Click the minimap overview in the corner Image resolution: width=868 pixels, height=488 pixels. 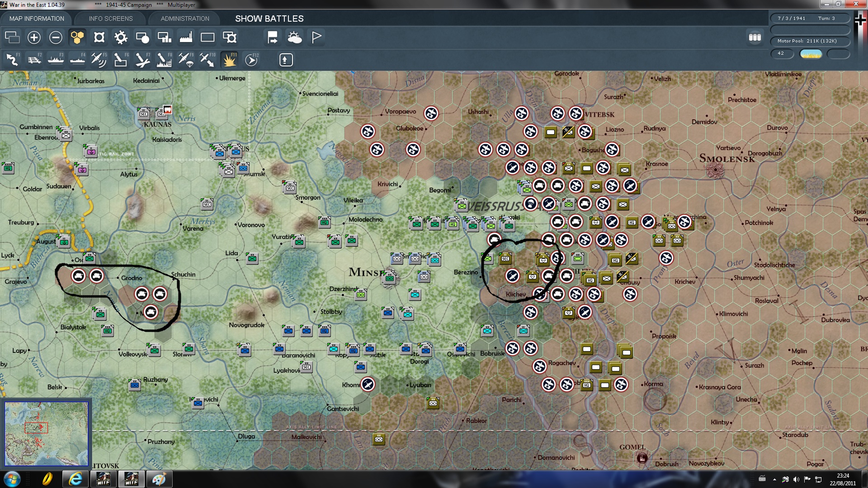46,434
